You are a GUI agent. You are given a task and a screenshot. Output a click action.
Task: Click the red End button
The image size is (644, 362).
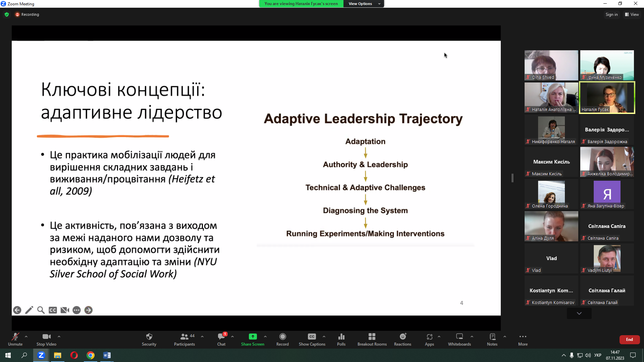tap(629, 340)
